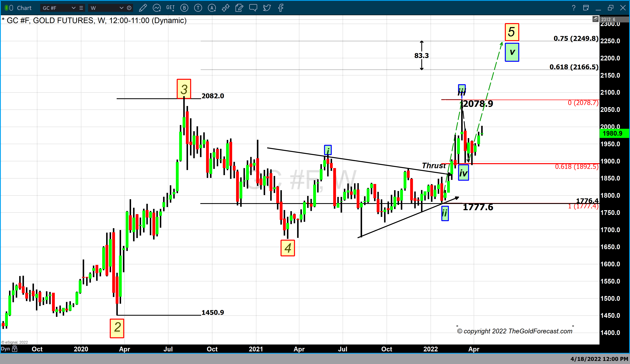Image resolution: width=630 pixels, height=364 pixels.
Task: Toggle the pane overlay button near 2312.6
Action: [595, 19]
